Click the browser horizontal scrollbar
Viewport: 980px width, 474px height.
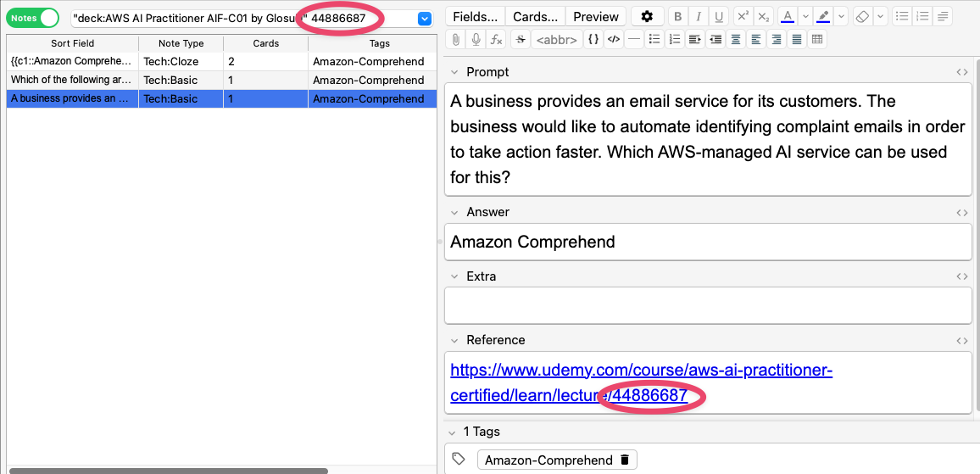[168, 471]
